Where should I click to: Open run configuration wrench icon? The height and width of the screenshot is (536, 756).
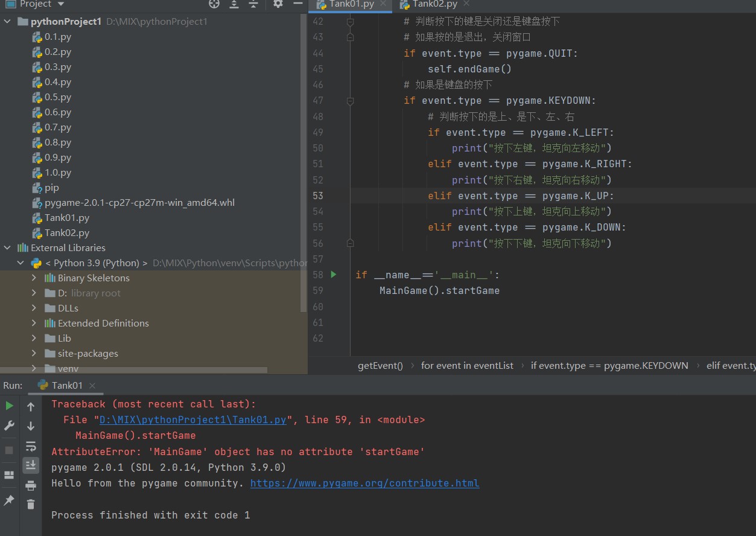coord(9,426)
